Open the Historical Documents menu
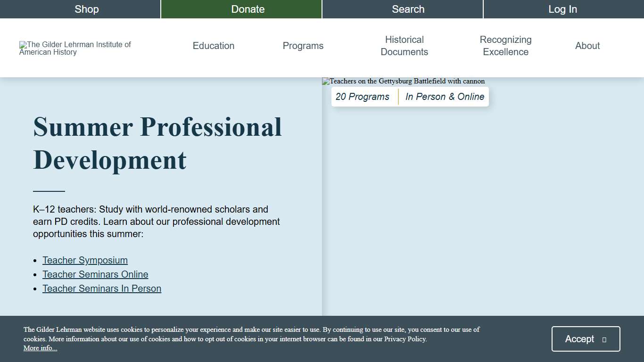 tap(405, 46)
